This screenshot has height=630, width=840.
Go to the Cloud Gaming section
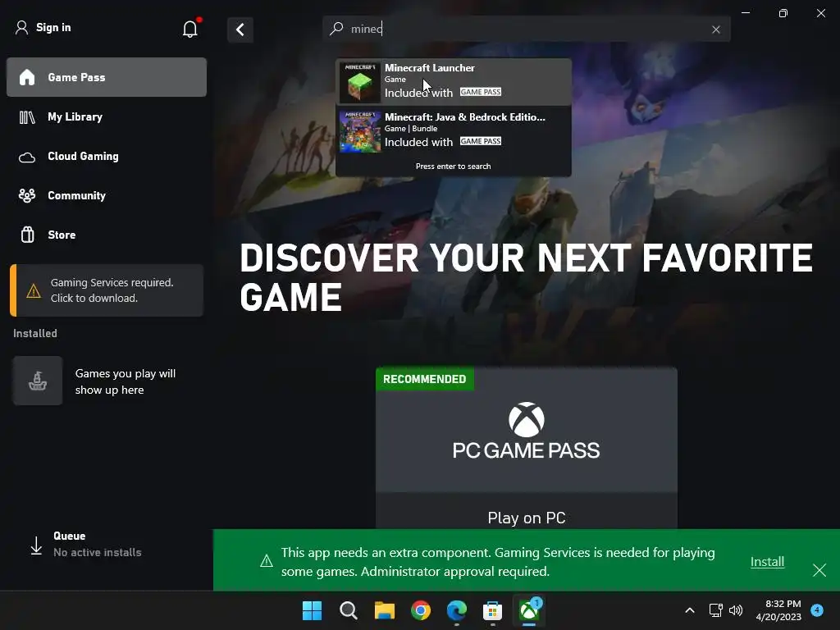point(107,157)
